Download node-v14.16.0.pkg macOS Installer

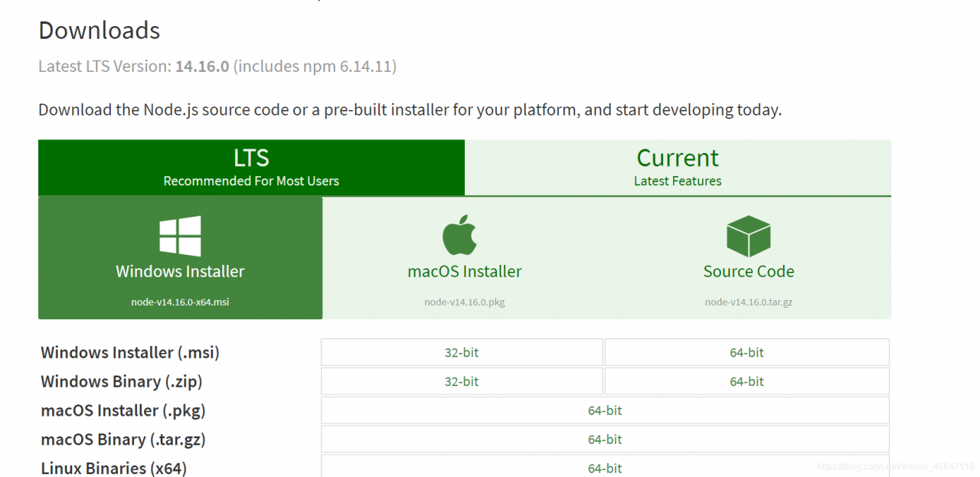coord(465,257)
